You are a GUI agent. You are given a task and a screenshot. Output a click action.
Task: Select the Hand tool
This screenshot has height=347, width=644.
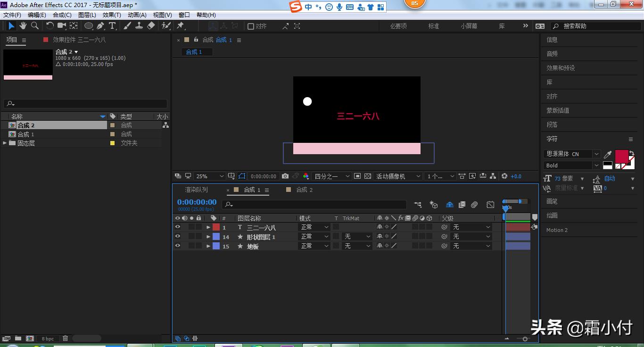(23, 26)
